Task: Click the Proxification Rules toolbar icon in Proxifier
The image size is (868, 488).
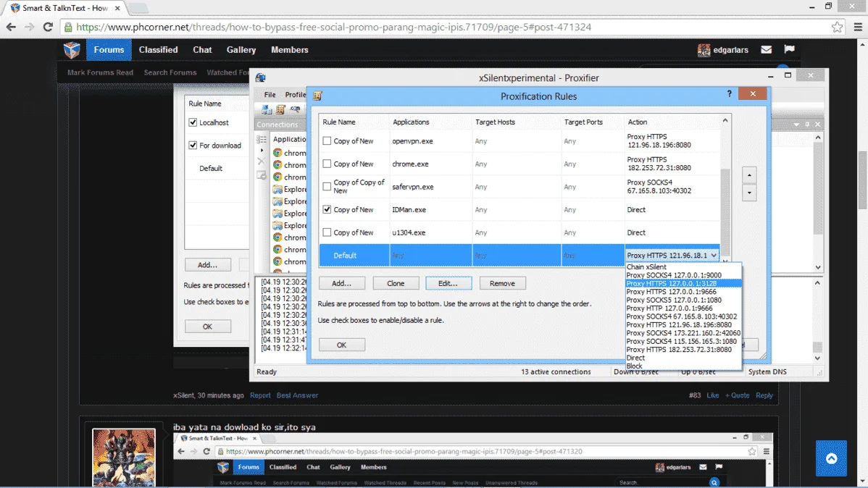Action: [280, 109]
